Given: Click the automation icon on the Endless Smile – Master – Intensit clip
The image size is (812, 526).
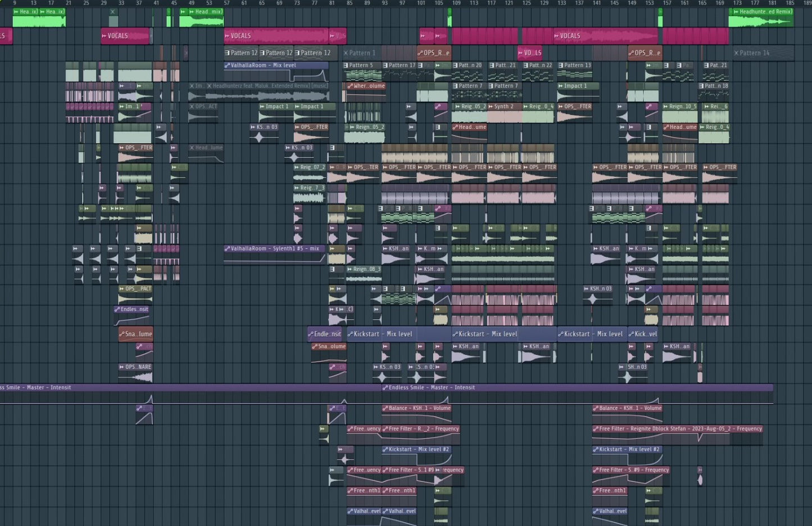Looking at the screenshot, I should tap(387, 387).
